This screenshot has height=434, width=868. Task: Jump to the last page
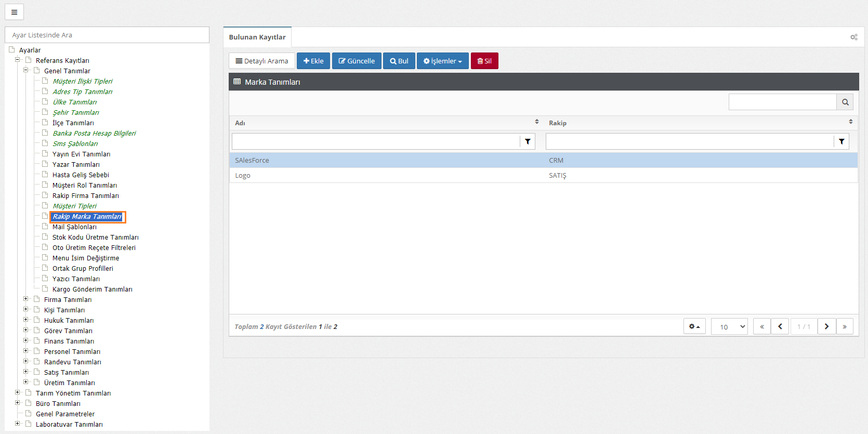845,326
